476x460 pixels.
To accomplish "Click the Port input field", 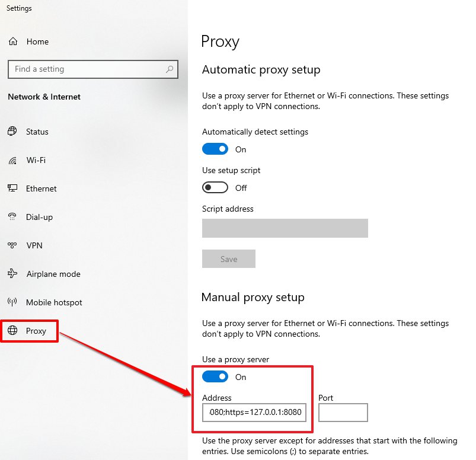I will 343,413.
